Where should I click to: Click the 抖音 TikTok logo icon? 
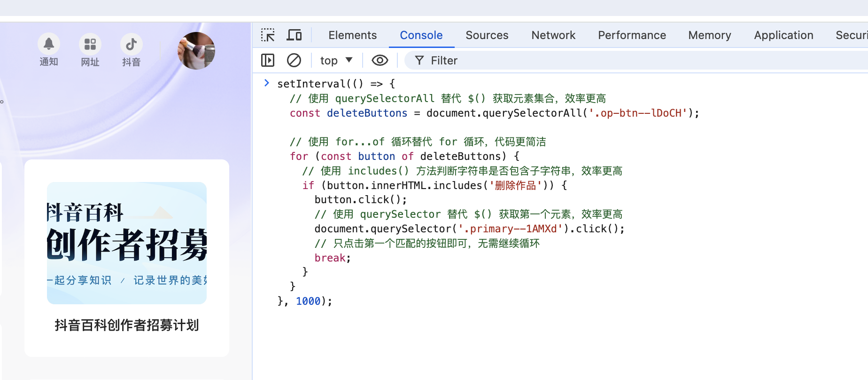click(132, 44)
